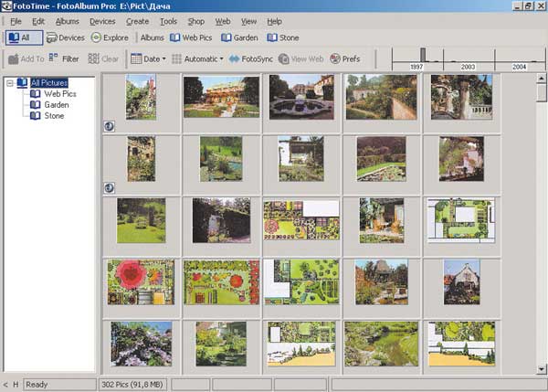Click the Clear button
Viewport: 548px width, 392px height.
[103, 58]
